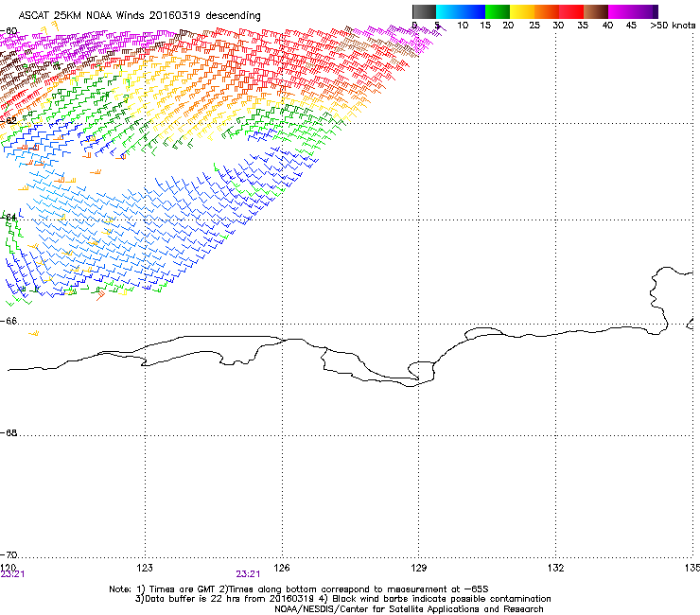Click the '126' longitude axis label

[x=282, y=568]
